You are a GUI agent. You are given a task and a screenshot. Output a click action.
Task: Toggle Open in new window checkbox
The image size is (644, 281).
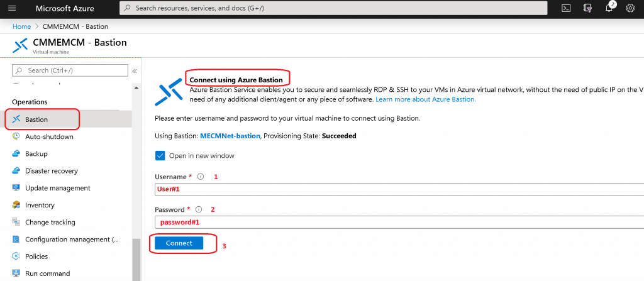(x=160, y=156)
